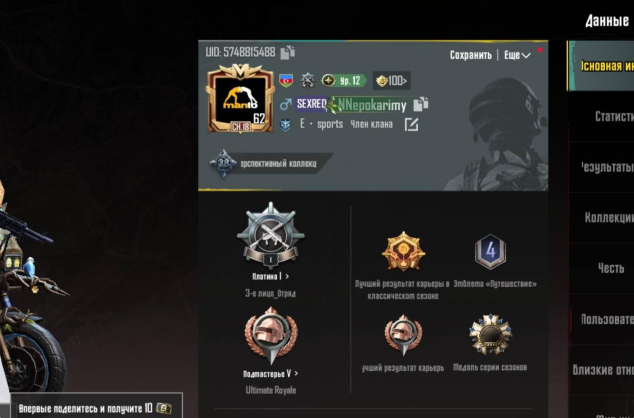Click the best classic season result emblem

403,251
